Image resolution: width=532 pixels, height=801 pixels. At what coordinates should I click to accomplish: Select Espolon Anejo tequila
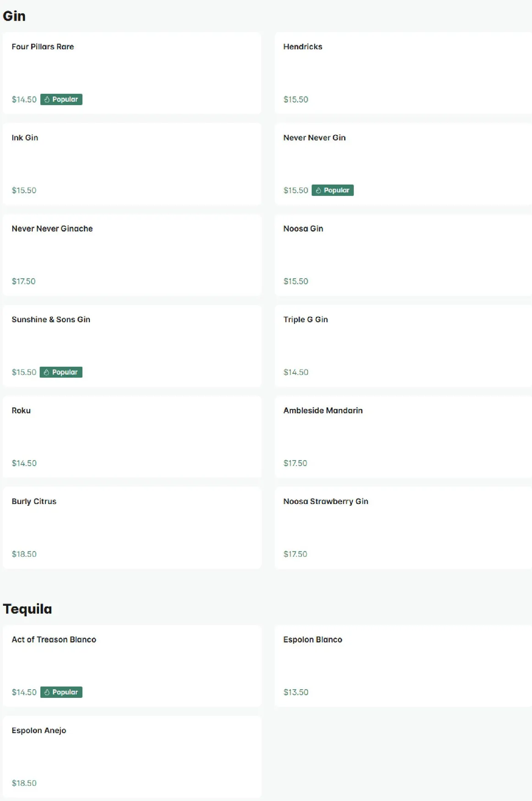click(x=132, y=757)
